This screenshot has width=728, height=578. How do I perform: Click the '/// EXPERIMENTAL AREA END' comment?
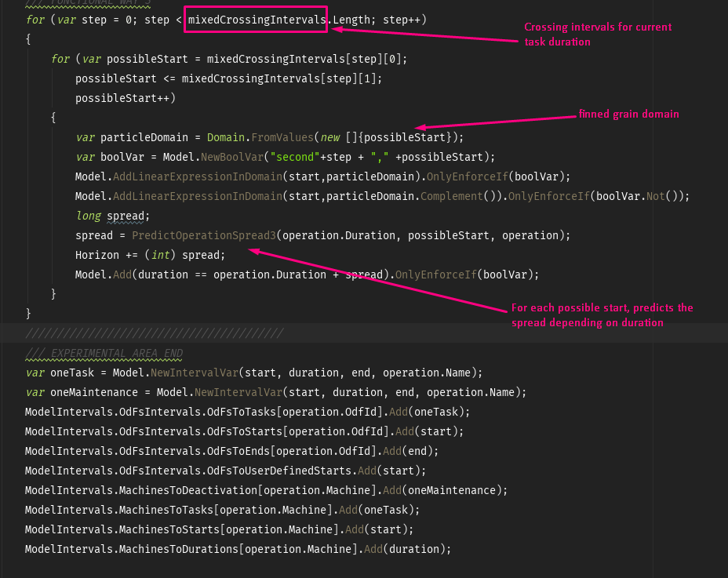coord(104,353)
